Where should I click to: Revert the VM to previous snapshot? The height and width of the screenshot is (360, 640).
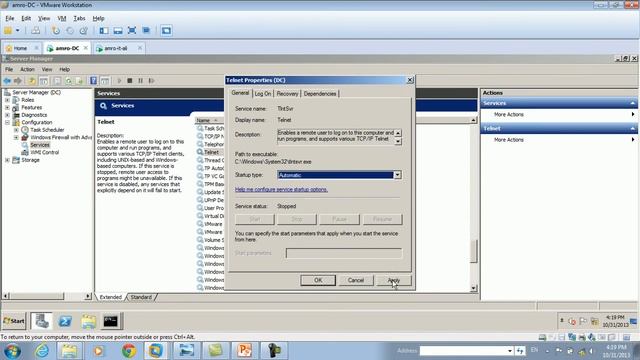[70, 31]
